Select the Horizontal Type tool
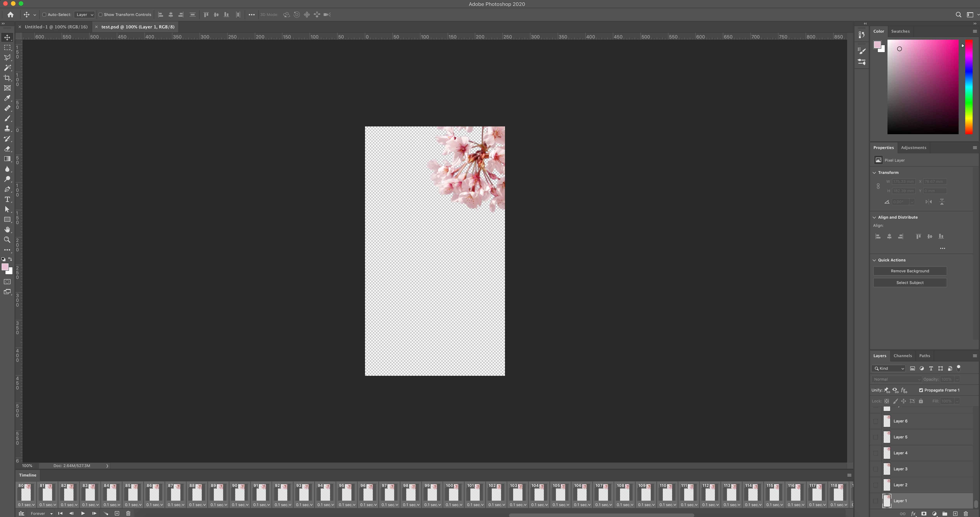980x517 pixels. pos(7,200)
